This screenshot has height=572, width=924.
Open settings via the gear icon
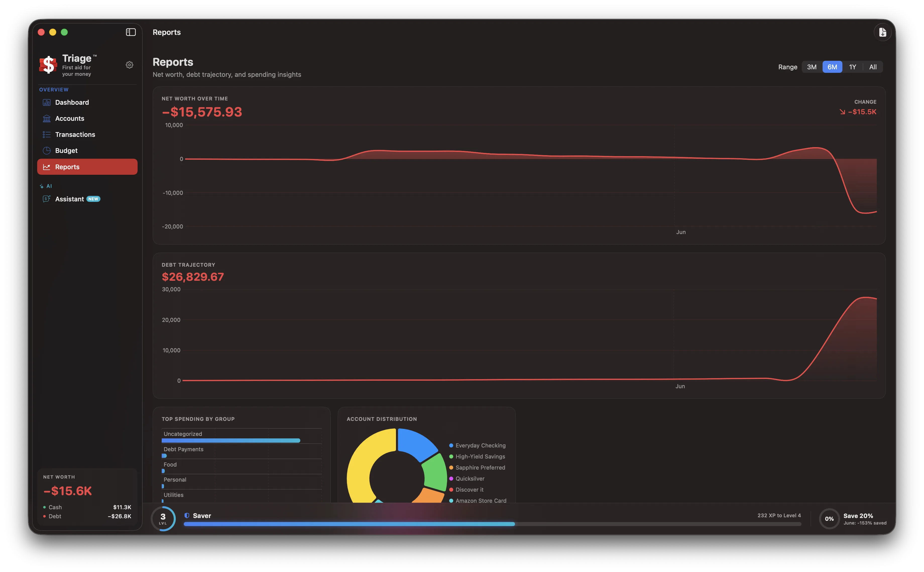click(129, 65)
